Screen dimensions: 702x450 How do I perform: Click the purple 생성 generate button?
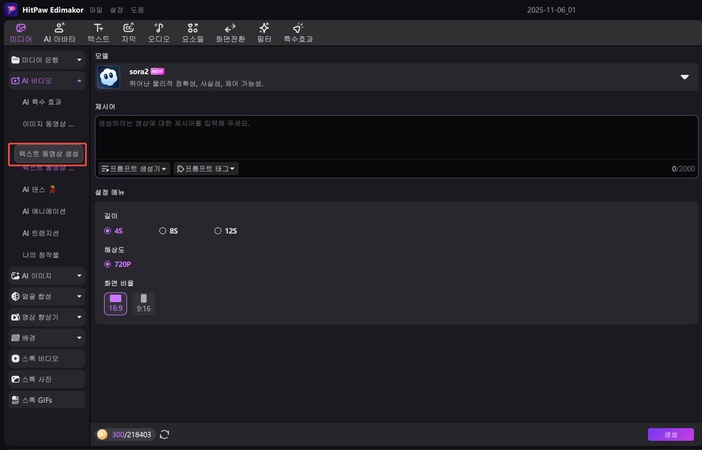671,434
